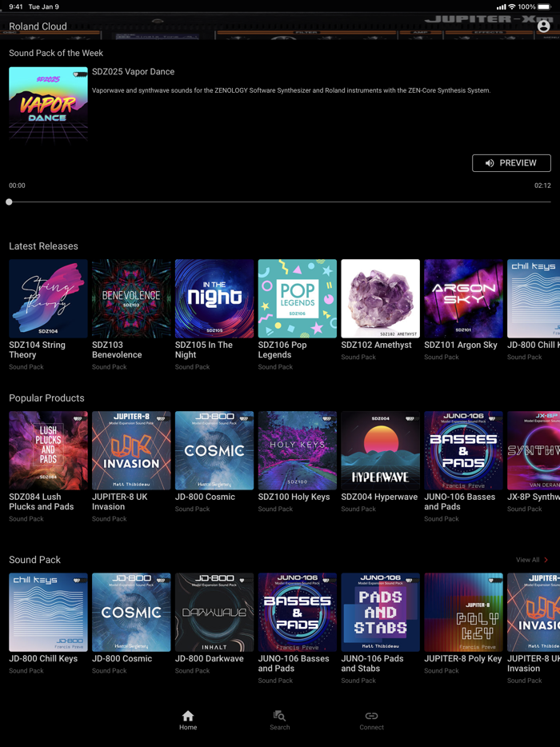Screen dimensions: 560x747
Task: Play the Vapor Dance preview
Action: pyautogui.click(x=511, y=163)
